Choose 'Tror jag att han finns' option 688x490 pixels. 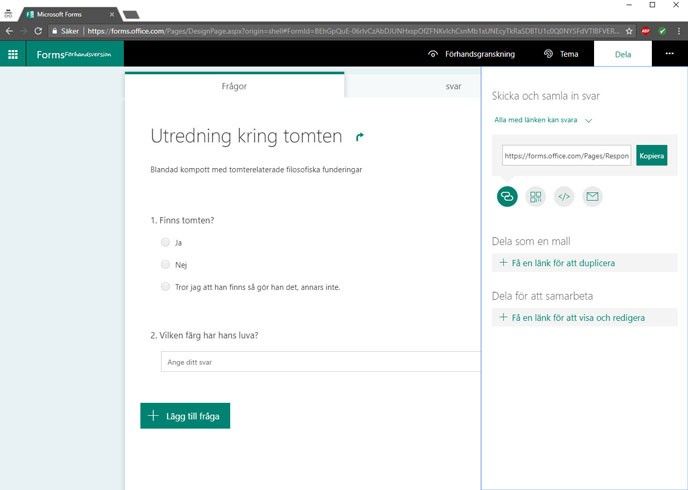(x=165, y=287)
